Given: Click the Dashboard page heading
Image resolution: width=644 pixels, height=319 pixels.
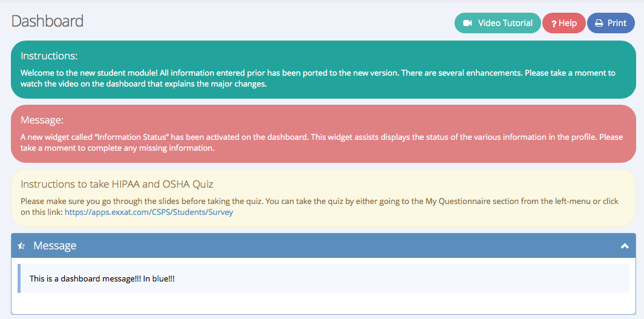Looking at the screenshot, I should (x=47, y=21).
